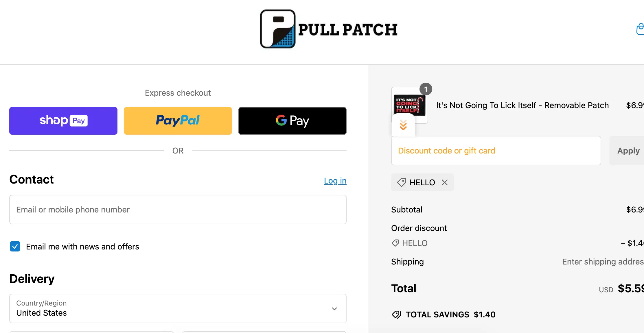This screenshot has height=333, width=644.
Task: Choose Google Pay express checkout
Action: (x=292, y=121)
